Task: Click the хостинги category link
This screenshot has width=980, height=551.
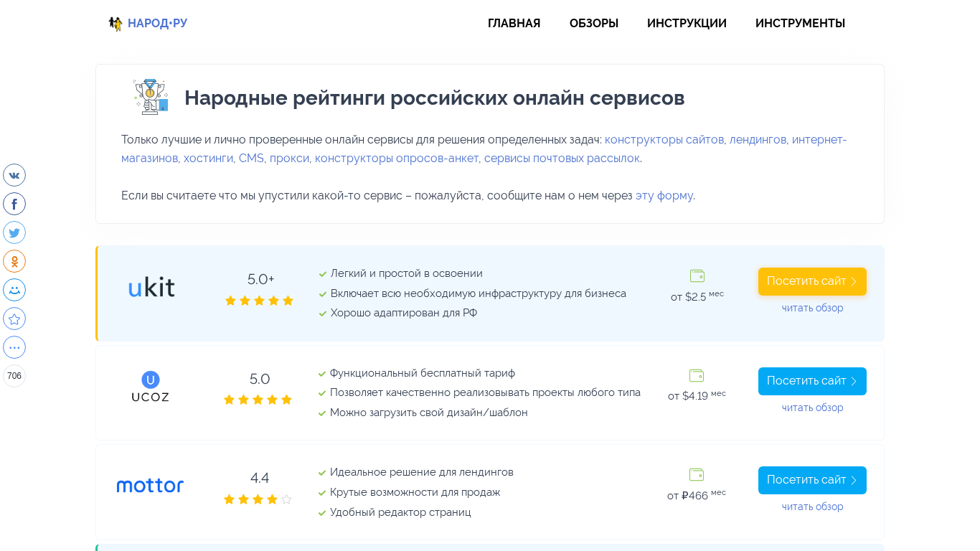Action: click(x=208, y=158)
